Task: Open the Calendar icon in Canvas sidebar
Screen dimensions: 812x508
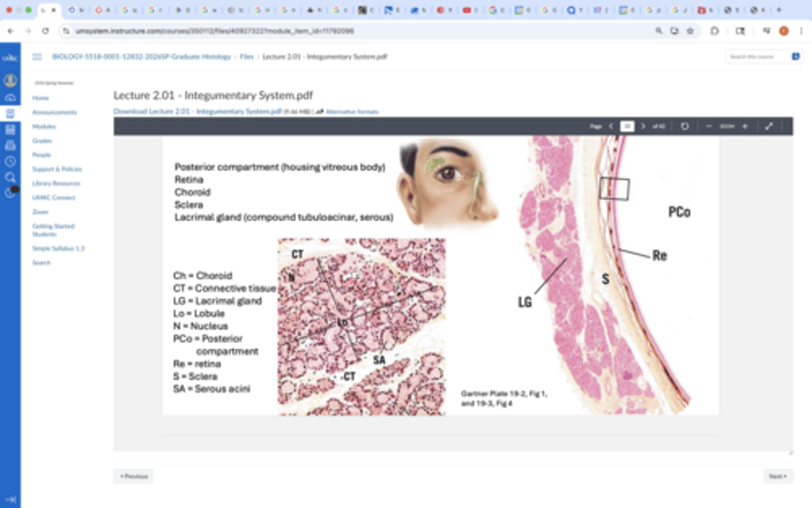Action: pos(10,130)
